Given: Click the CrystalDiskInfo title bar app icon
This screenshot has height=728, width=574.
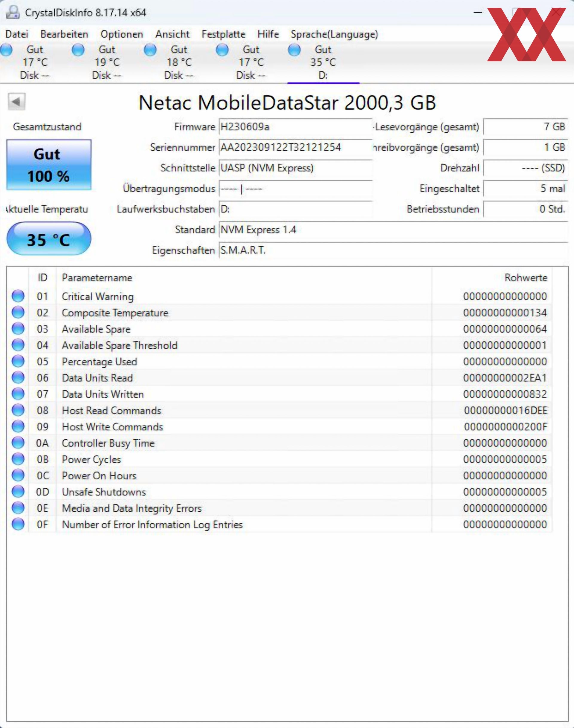Looking at the screenshot, I should [13, 13].
